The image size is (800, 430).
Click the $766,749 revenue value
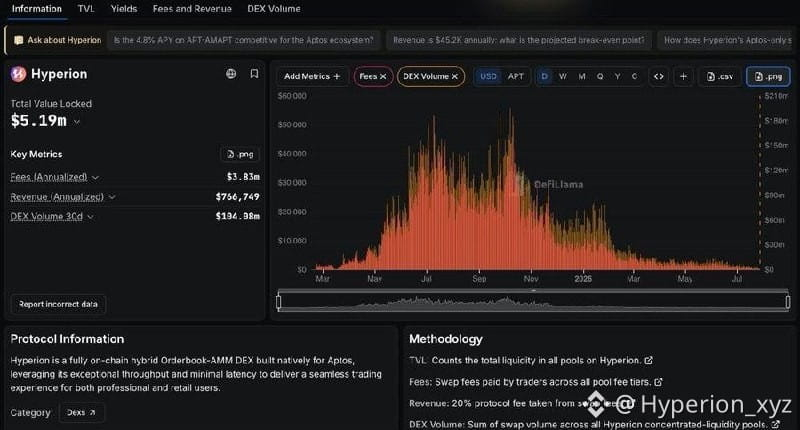[x=238, y=197]
